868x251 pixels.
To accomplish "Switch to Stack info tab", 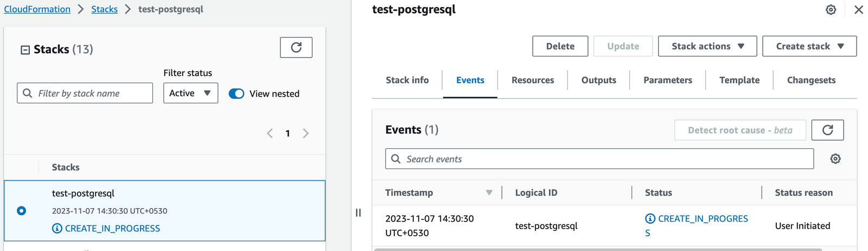I will pyautogui.click(x=407, y=80).
